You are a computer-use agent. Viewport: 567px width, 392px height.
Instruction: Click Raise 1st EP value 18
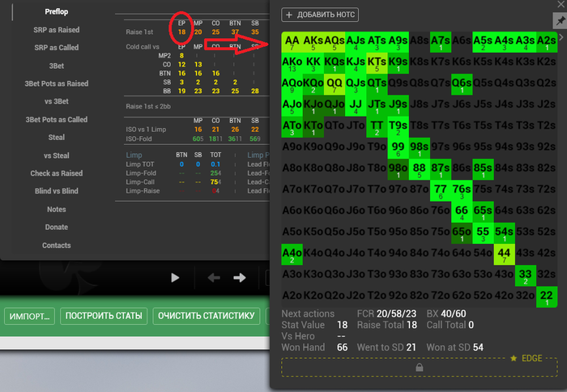tap(181, 32)
